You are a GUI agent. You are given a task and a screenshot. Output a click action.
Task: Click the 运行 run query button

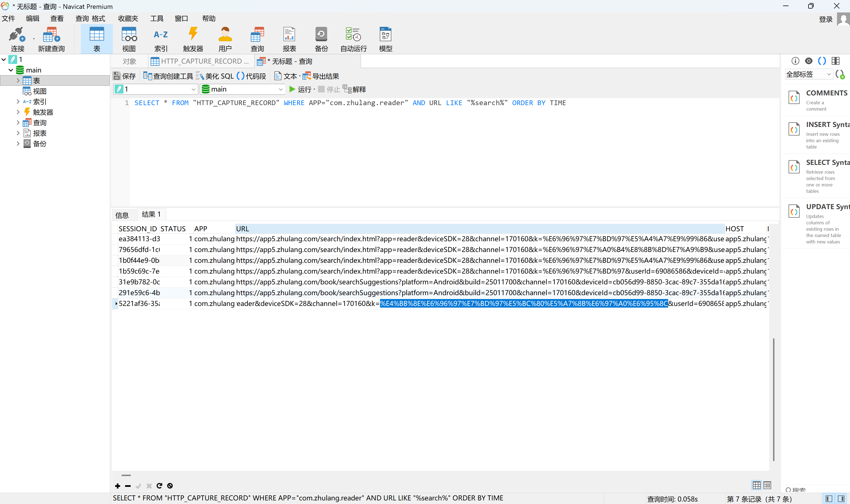click(x=300, y=89)
